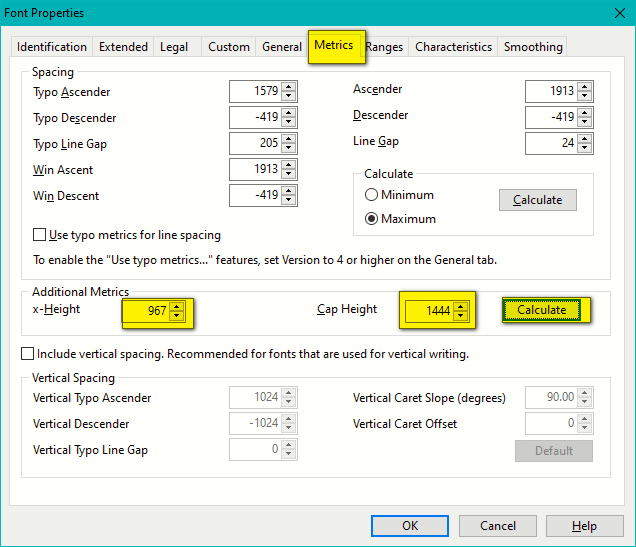Close the Font Properties dialog
Image resolution: width=636 pixels, height=547 pixels.
(x=620, y=13)
